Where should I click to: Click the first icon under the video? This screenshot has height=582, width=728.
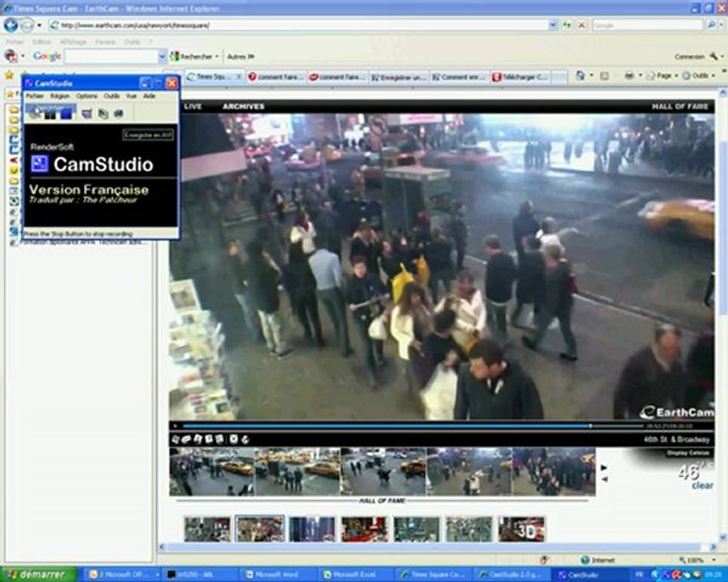[x=176, y=439]
